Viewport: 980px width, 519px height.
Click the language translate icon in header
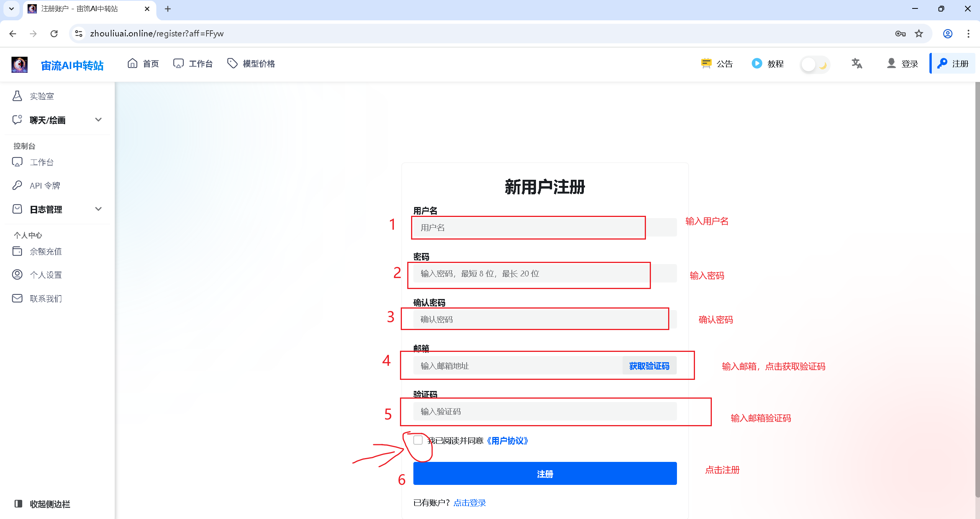point(857,64)
